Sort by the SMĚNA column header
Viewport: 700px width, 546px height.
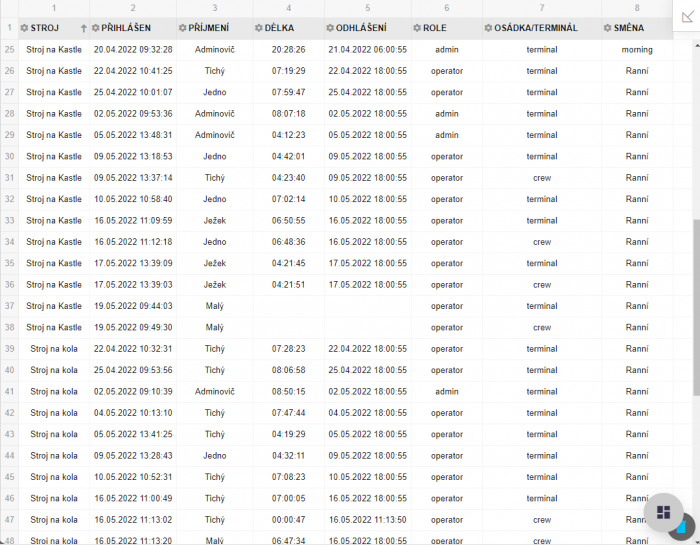pos(629,28)
